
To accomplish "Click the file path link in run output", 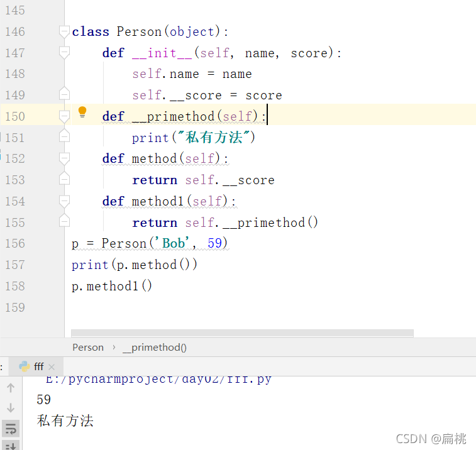I will pyautogui.click(x=158, y=380).
